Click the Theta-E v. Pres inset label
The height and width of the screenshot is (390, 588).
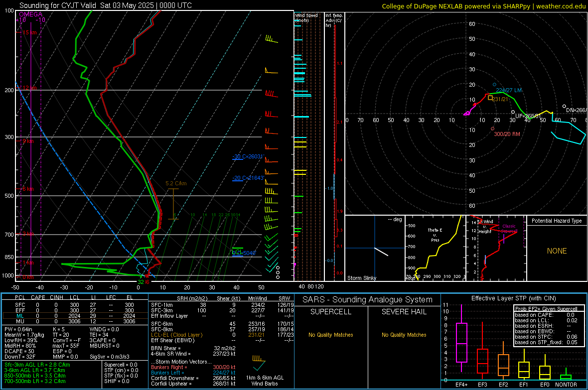point(435,235)
